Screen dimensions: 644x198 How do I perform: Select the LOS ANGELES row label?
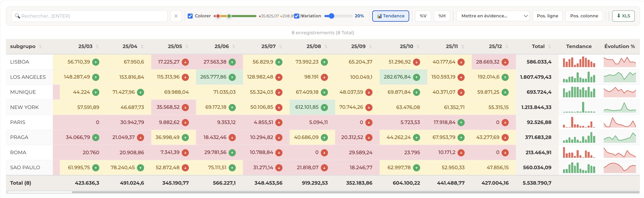[28, 77]
